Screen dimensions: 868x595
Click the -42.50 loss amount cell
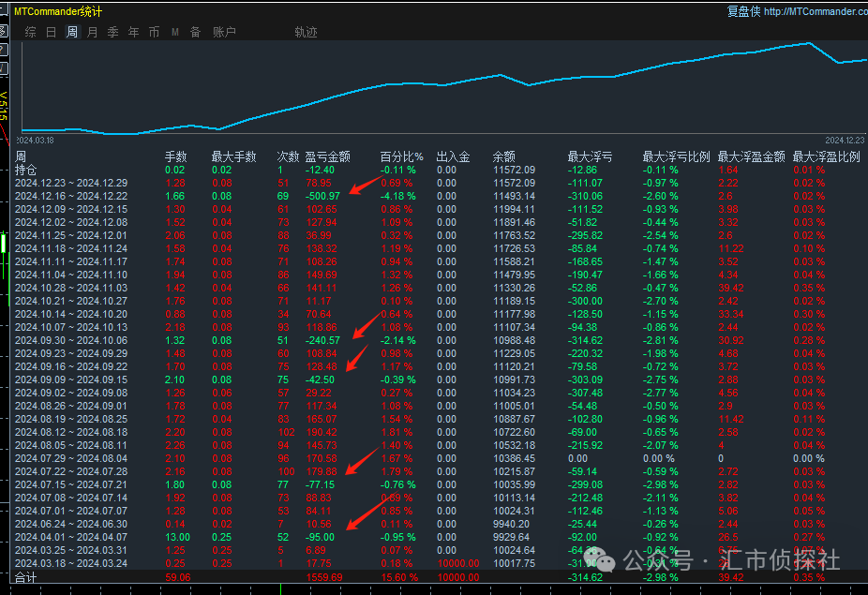click(320, 379)
